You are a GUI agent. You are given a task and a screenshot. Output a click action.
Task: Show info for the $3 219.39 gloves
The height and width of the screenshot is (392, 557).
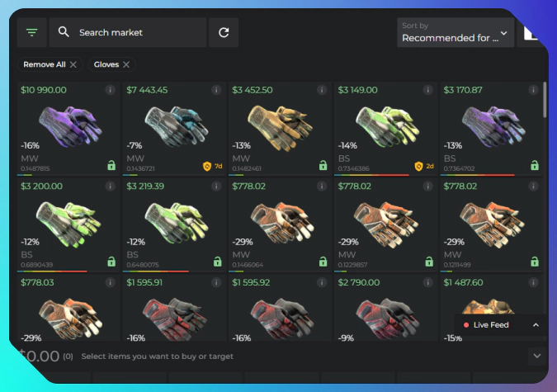click(216, 186)
